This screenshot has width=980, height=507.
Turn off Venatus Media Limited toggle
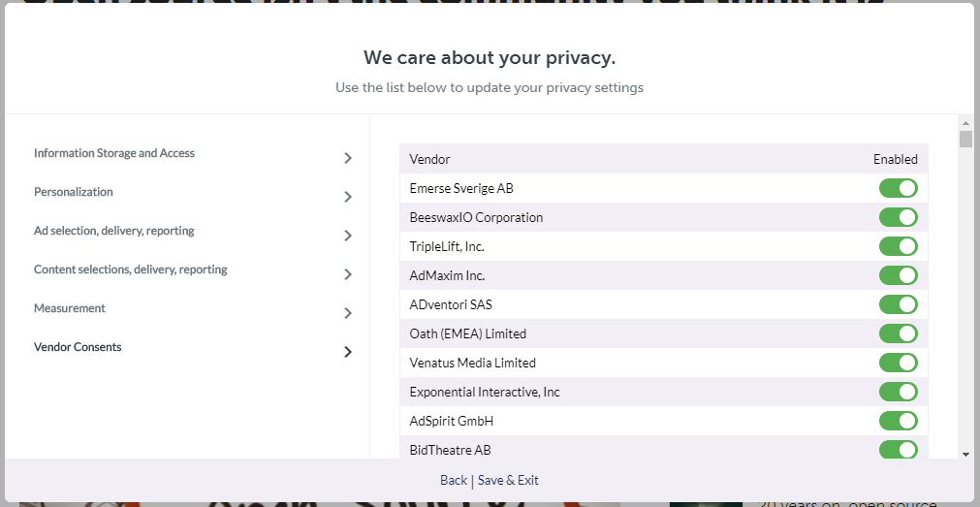tap(899, 363)
